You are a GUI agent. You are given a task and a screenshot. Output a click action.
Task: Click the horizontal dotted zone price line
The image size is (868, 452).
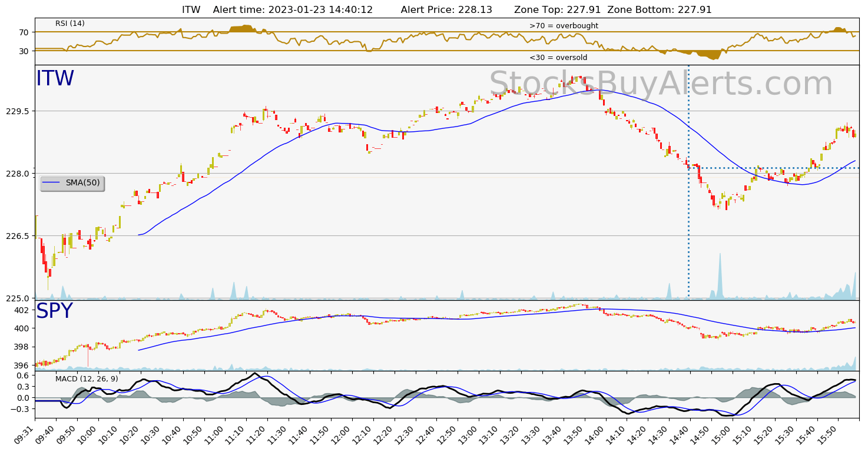[x=774, y=168]
